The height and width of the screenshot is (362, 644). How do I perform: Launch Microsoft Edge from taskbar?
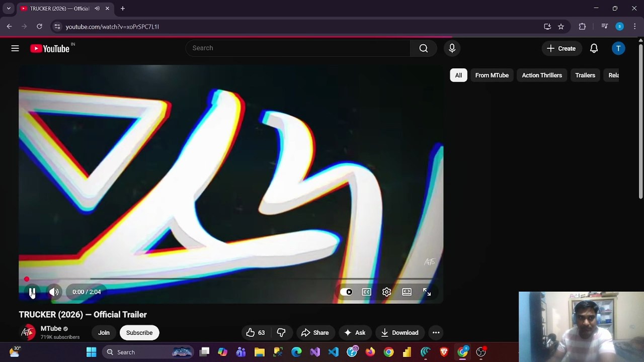pyautogui.click(x=296, y=352)
